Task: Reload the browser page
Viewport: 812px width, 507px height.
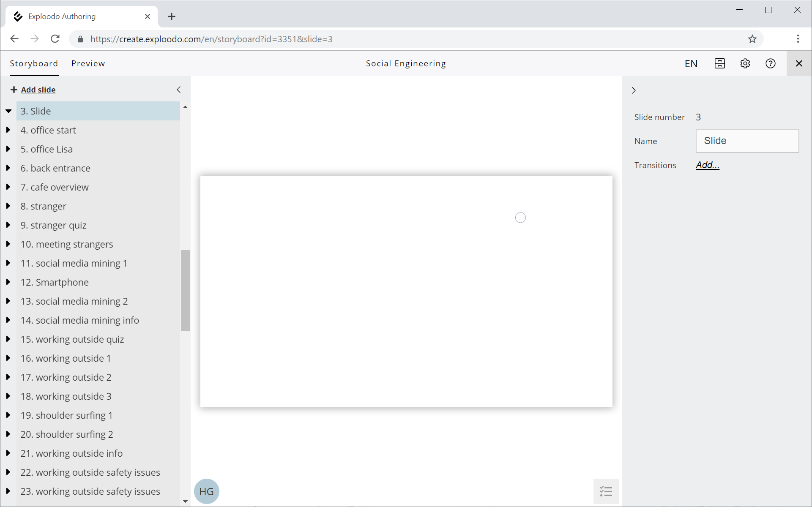Action: point(55,39)
